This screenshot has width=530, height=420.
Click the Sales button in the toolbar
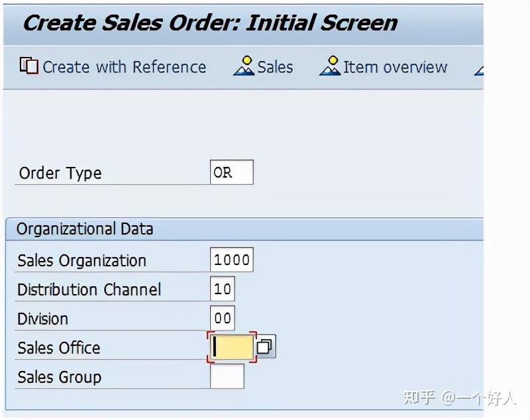pos(264,66)
